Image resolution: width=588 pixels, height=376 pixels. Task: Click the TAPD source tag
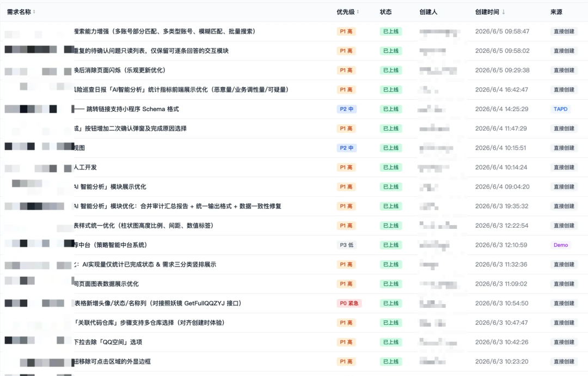tap(561, 109)
